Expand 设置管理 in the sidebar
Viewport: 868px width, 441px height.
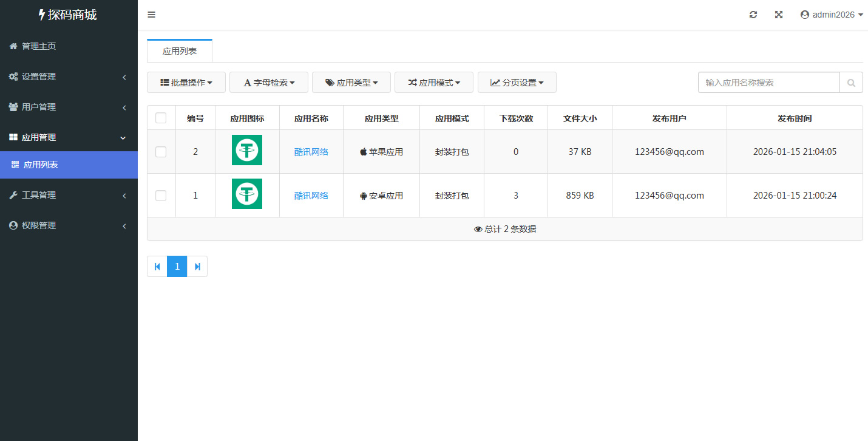(x=69, y=77)
